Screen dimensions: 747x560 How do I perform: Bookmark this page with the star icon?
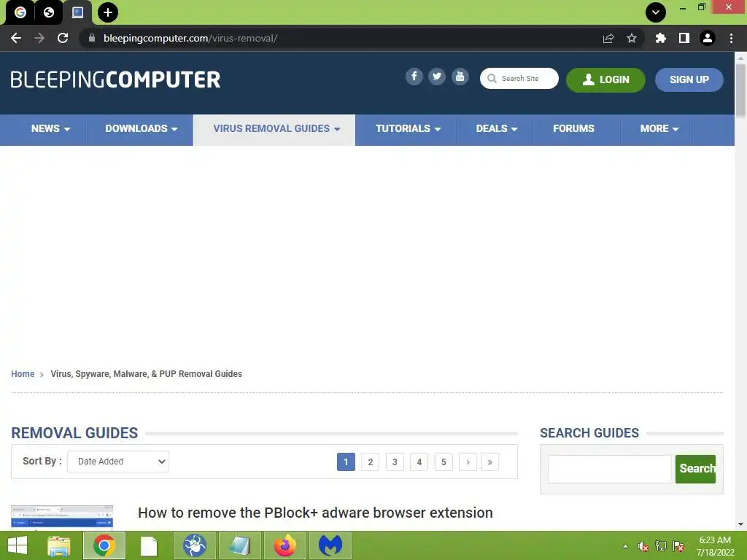click(632, 38)
